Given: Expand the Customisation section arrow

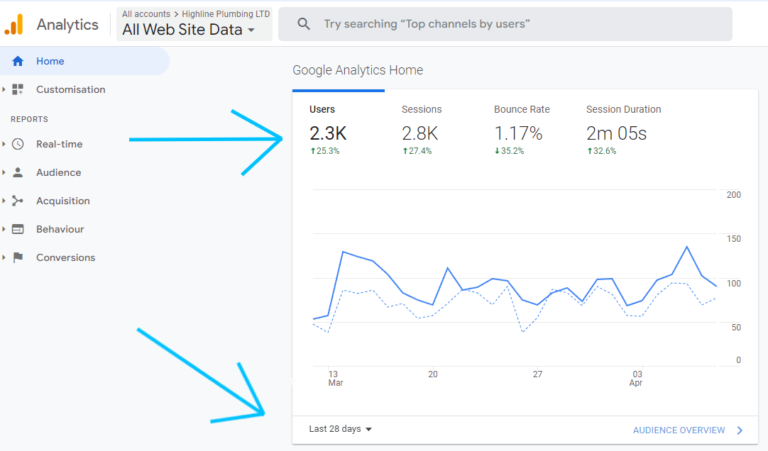Looking at the screenshot, I should (x=3, y=89).
